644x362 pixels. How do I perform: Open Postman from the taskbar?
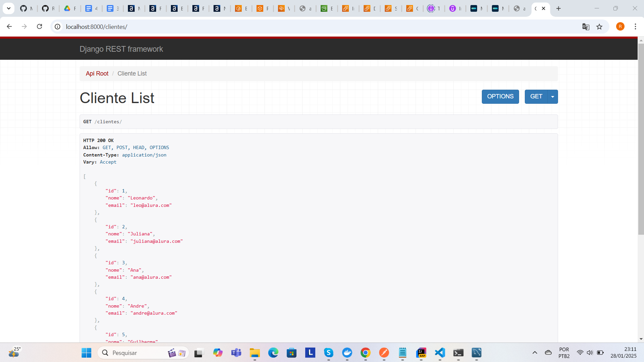point(384,353)
